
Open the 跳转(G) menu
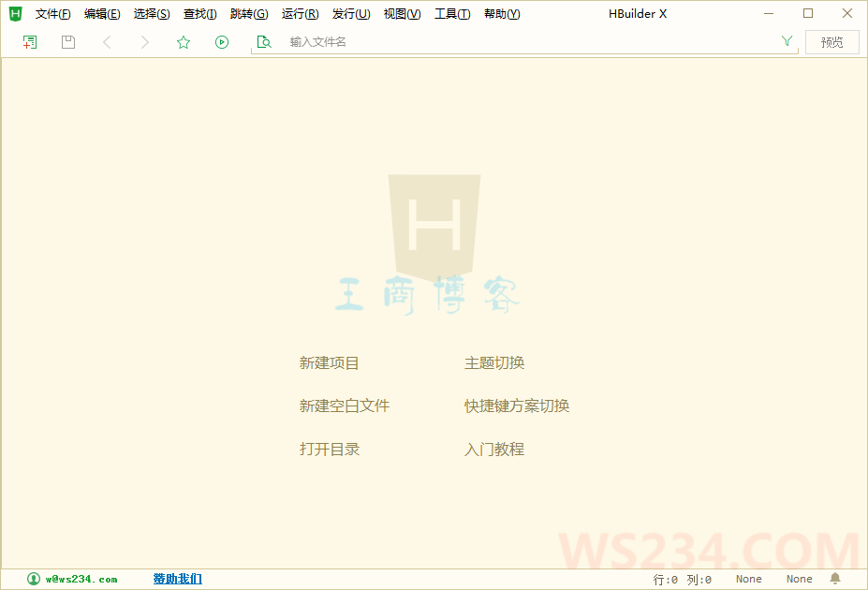click(249, 14)
